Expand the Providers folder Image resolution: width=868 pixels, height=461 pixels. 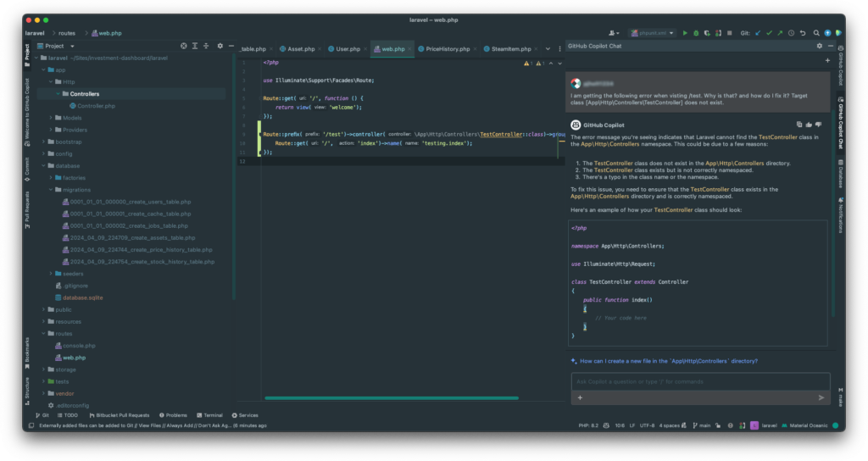[51, 130]
